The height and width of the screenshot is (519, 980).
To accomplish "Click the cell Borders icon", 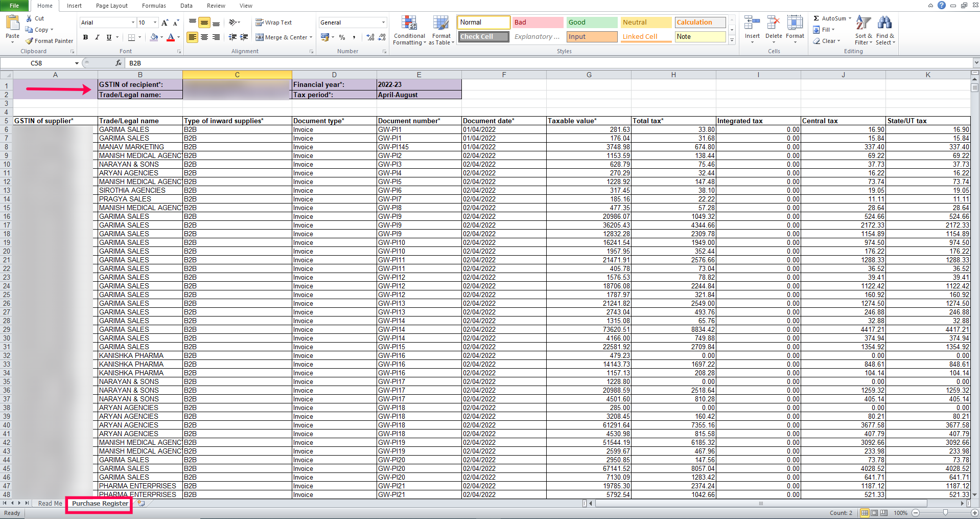I will pos(131,37).
